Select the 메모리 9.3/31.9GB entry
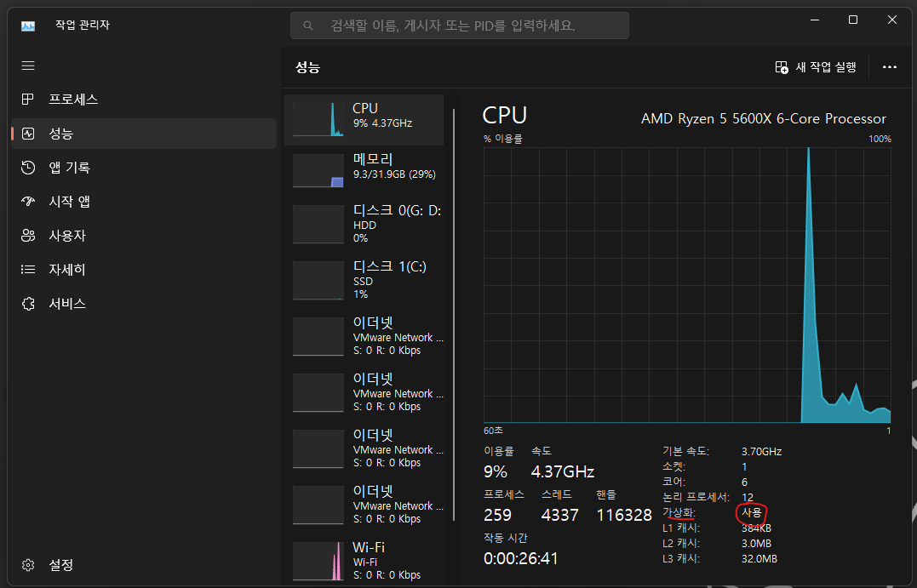The image size is (917, 588). 364,170
